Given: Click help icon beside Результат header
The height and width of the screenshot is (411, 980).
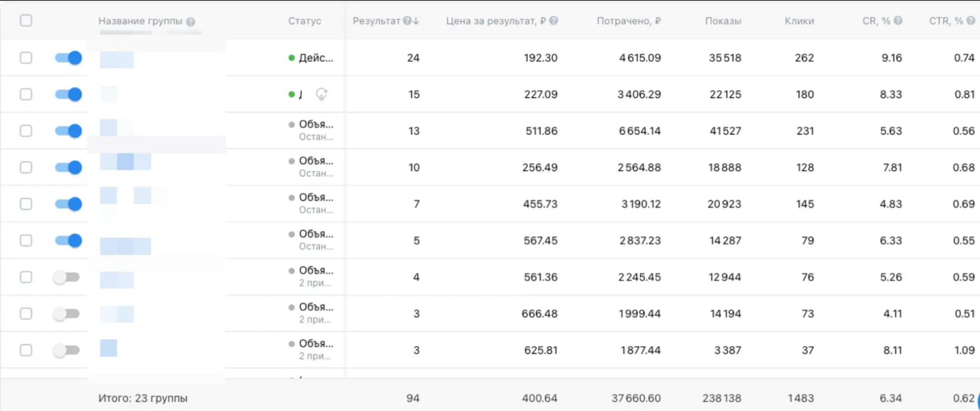Looking at the screenshot, I should click(407, 20).
